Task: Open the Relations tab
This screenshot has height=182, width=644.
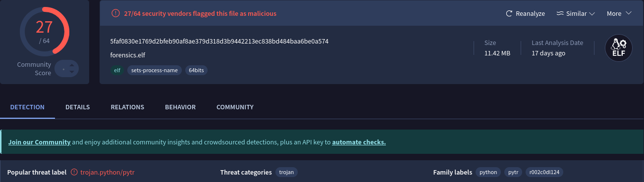Action: 127,107
